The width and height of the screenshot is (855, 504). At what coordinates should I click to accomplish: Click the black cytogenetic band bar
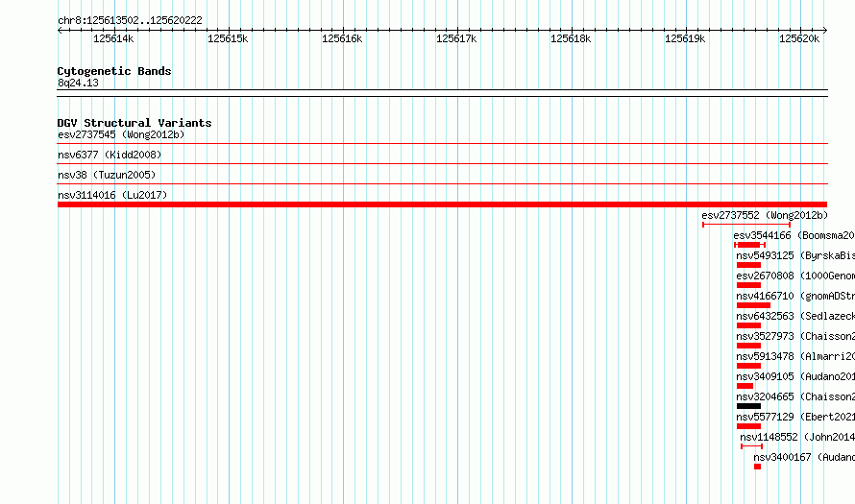click(442, 93)
